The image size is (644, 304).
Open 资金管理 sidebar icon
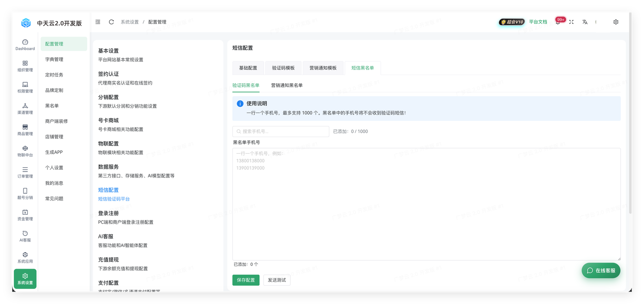(25, 215)
